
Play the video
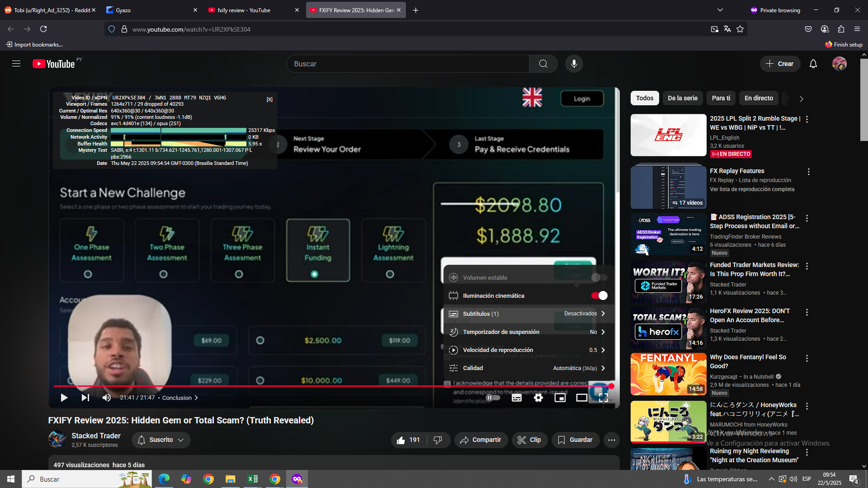pos(64,398)
